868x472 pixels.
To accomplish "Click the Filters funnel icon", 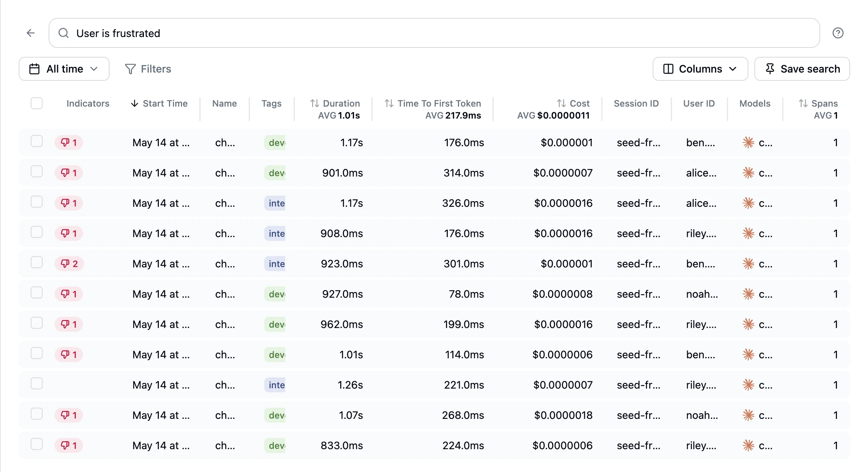I will pyautogui.click(x=130, y=69).
